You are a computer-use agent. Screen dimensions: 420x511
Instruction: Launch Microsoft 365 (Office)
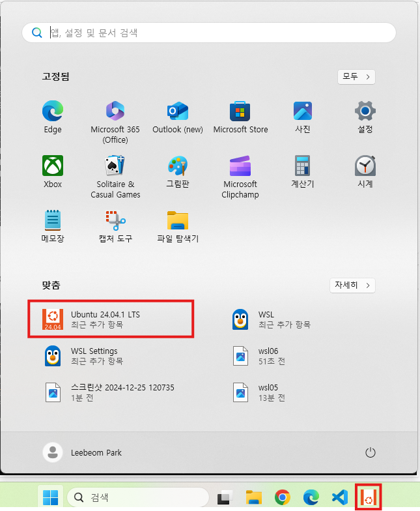pos(115,123)
